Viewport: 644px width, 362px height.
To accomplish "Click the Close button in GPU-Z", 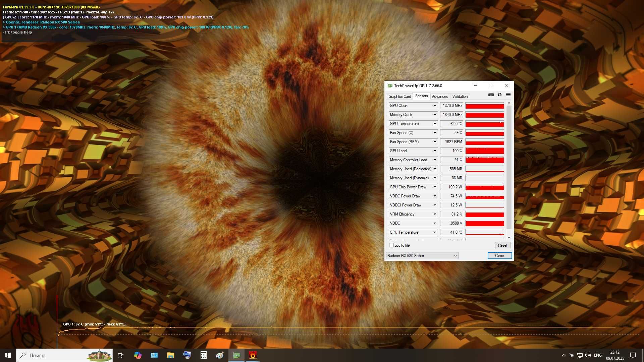I will coord(499,256).
